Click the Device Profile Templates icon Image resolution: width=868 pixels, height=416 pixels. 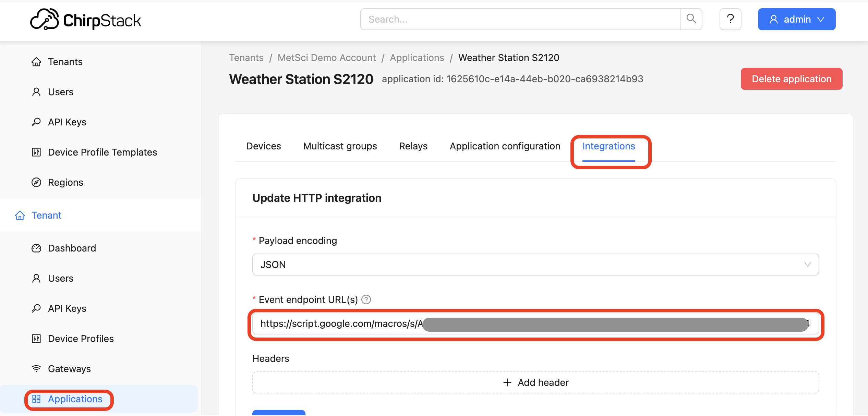pos(36,152)
